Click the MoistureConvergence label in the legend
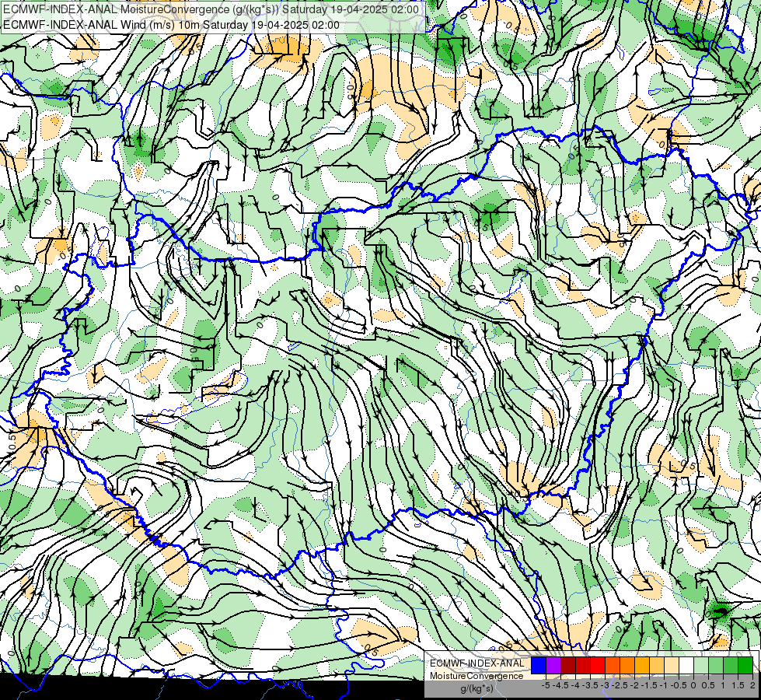 476,676
